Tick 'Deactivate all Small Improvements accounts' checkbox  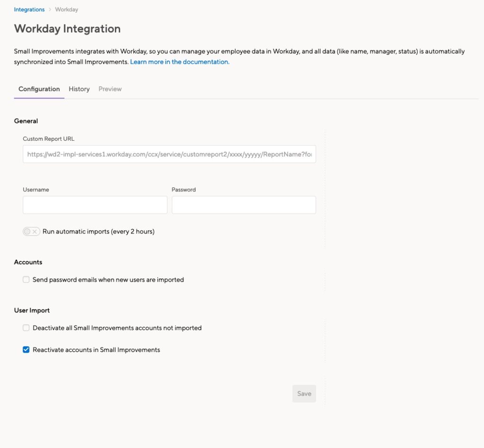26,328
